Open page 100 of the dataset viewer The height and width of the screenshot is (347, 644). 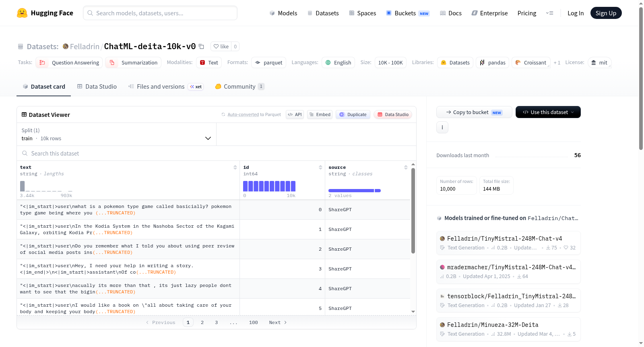click(254, 322)
